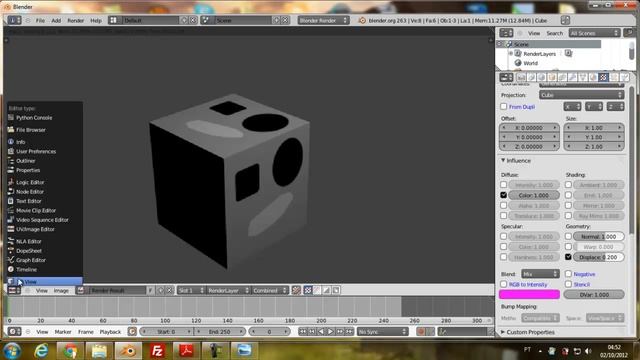
Task: Click UV/Image Editor icon in list
Action: 11,229
